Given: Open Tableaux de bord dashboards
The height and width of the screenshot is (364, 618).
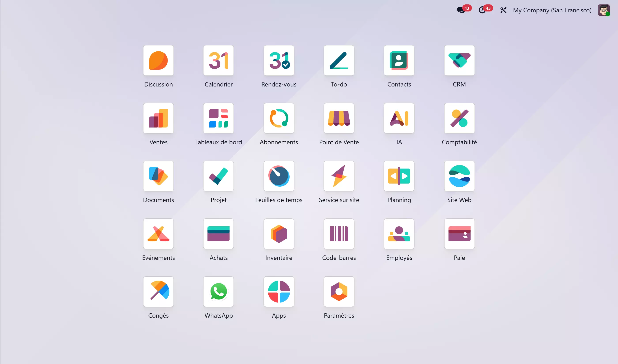Looking at the screenshot, I should point(218,118).
